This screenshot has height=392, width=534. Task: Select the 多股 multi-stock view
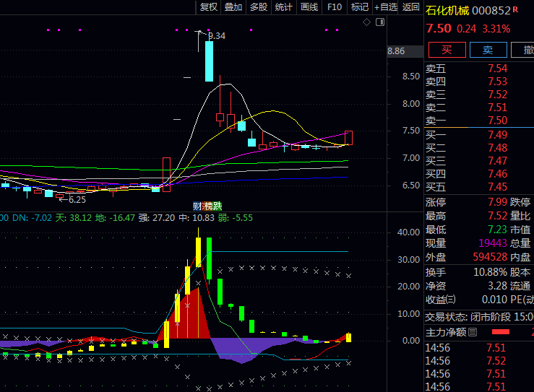coord(259,7)
